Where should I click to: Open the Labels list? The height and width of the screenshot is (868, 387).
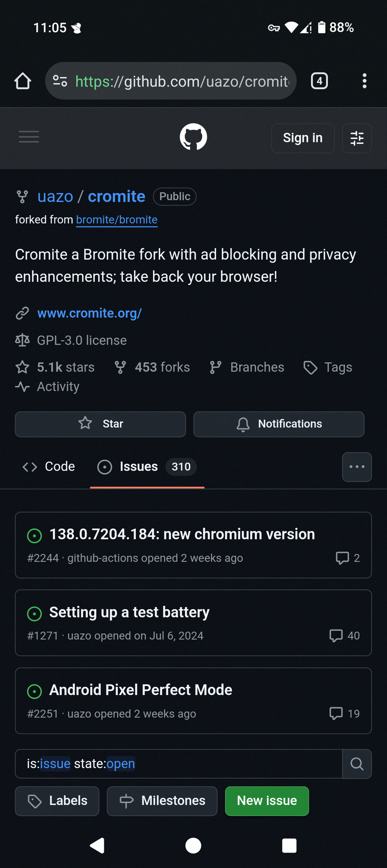(57, 801)
